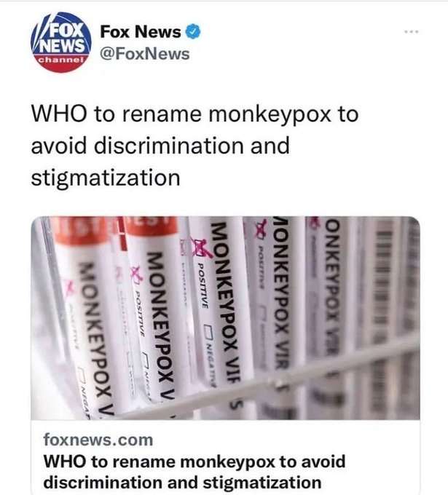The height and width of the screenshot is (495, 448).
Task: Click the Fox News display name
Action: tap(141, 32)
